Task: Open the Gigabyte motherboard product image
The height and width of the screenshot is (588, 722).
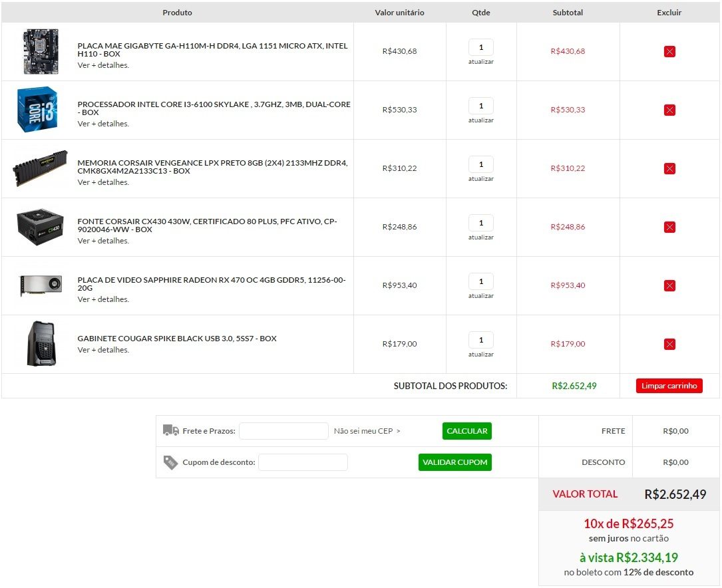Action: coord(41,51)
